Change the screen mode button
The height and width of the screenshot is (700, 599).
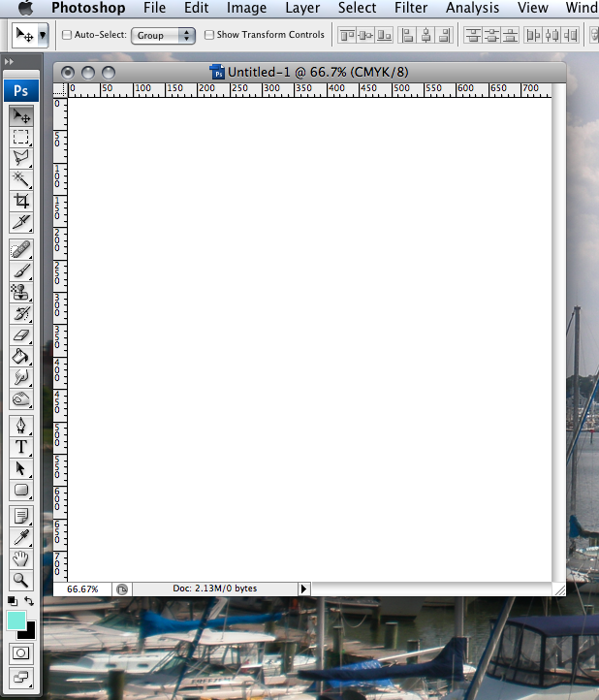pyautogui.click(x=21, y=678)
